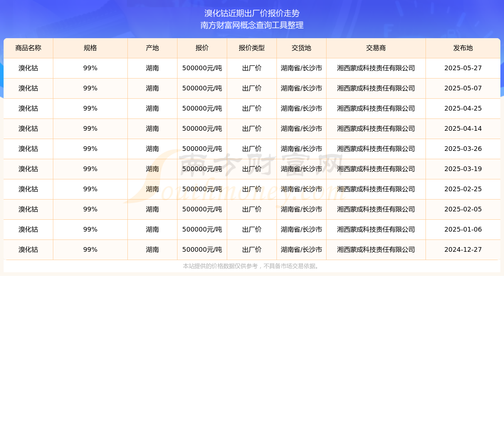Click 湖南省/长沙市 in the 2025-04-25 row
The width and height of the screenshot is (504, 434).
301,108
